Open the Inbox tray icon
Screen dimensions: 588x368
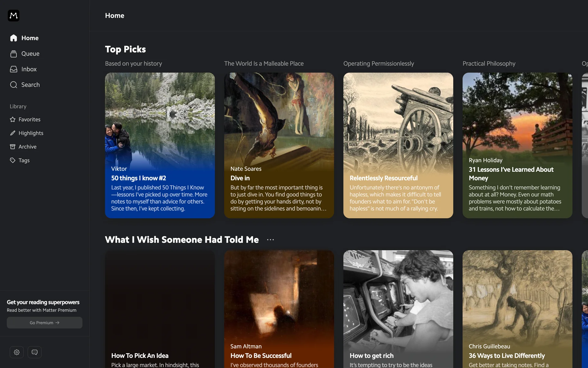13,69
